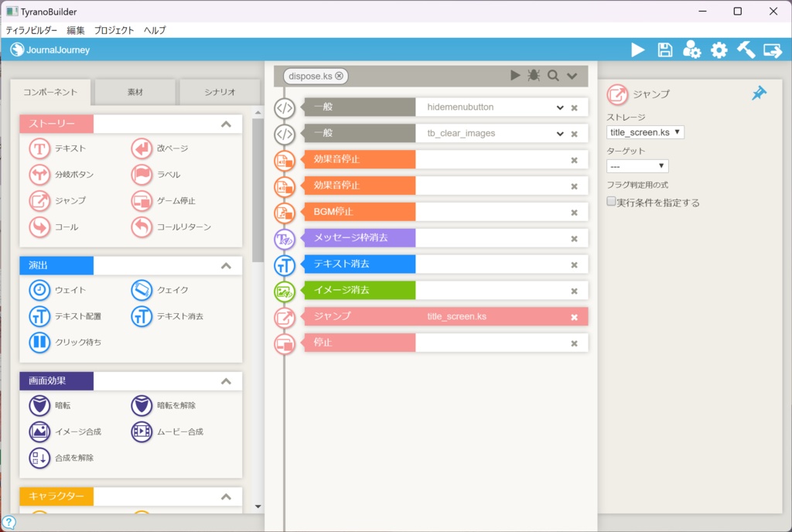Play the scenario from the dispose.ks toolbar
792x532 pixels.
pyautogui.click(x=514, y=76)
